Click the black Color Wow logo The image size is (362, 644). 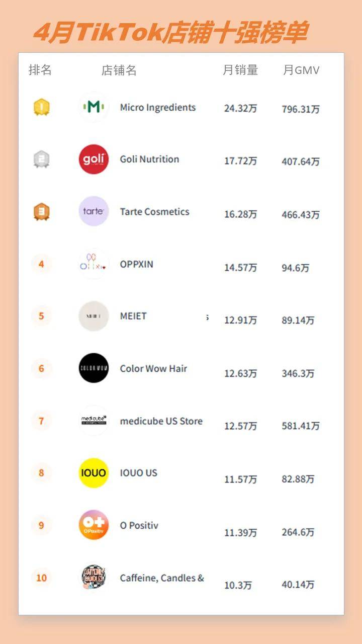pyautogui.click(x=94, y=368)
